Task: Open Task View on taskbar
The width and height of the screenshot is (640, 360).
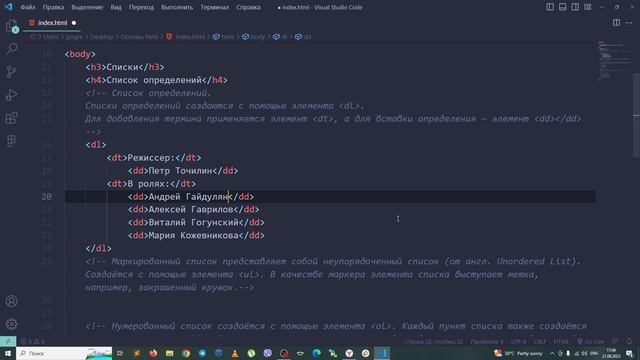Action: point(120,353)
